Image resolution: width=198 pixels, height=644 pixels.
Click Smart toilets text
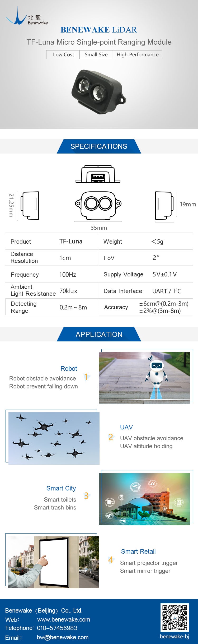click(60, 499)
